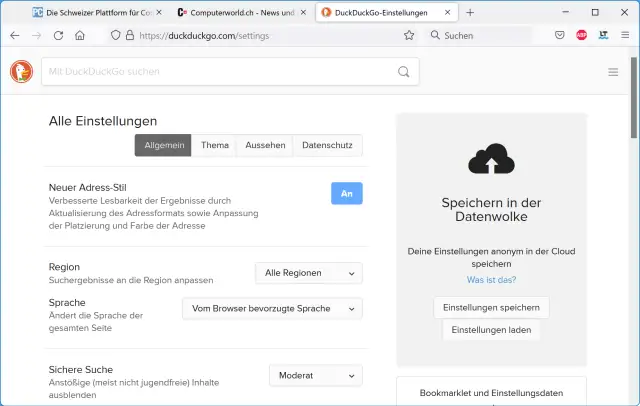Expand the Region dropdown 'Alle Regionen'
Image resolution: width=640 pixels, height=406 pixels.
pos(309,273)
